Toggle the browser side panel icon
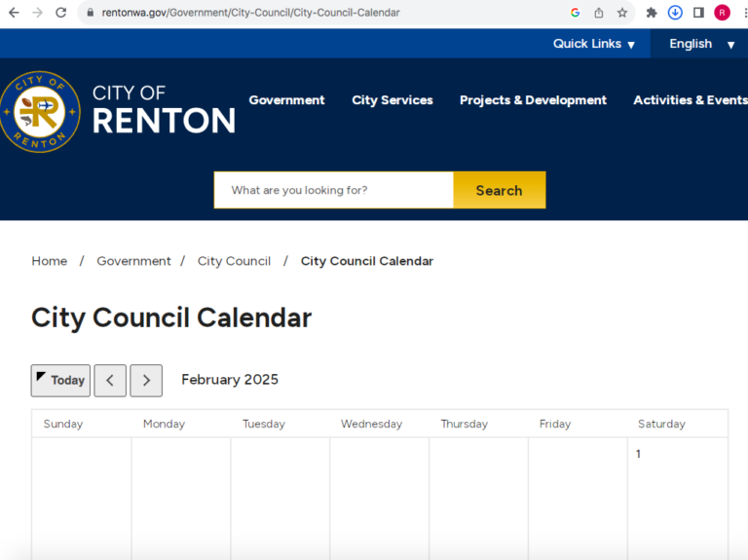This screenshot has height=560, width=748. pyautogui.click(x=698, y=13)
